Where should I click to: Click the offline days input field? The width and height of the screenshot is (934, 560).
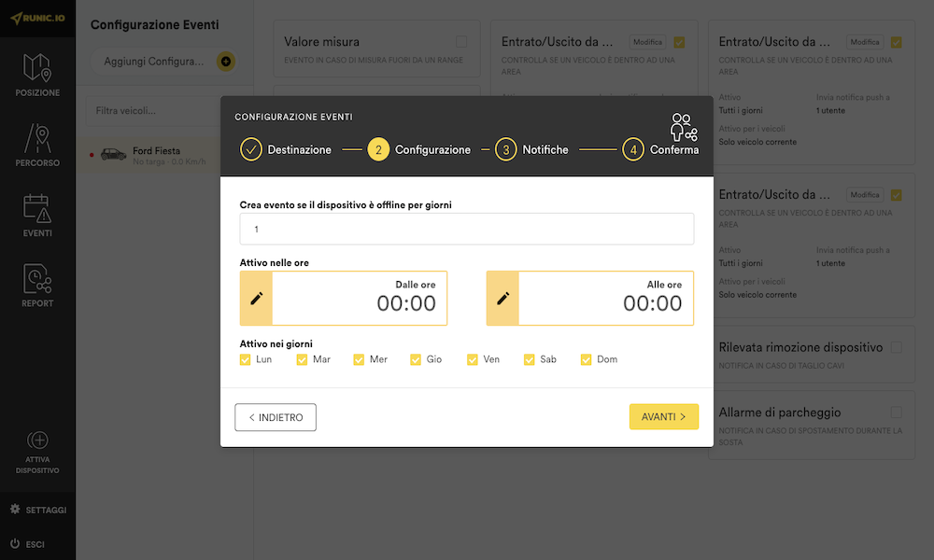(x=466, y=229)
